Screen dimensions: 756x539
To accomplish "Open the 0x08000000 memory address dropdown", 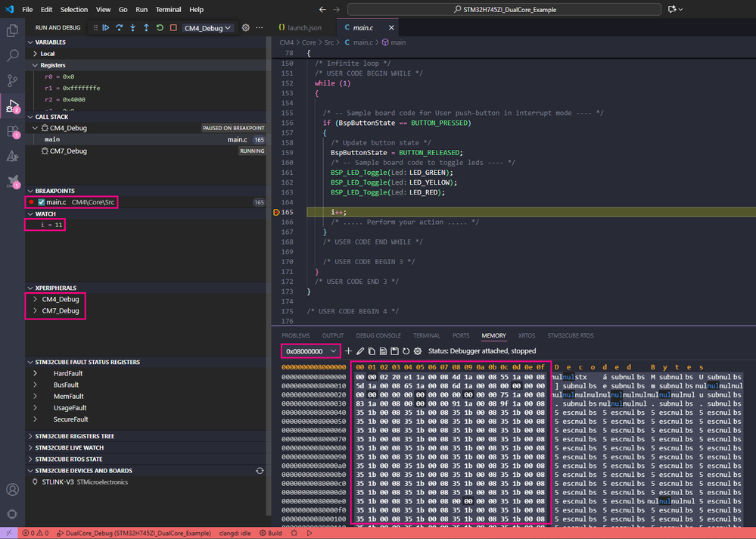I will [x=311, y=351].
